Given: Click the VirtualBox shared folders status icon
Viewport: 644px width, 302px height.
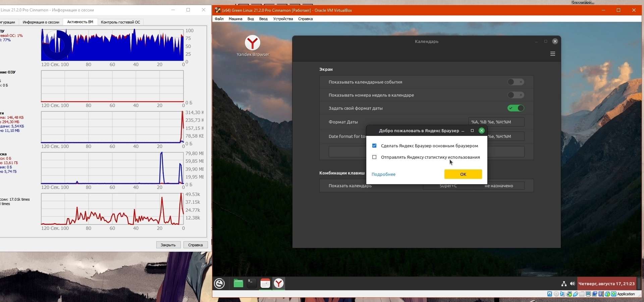Looking at the screenshot, I should tap(582, 294).
